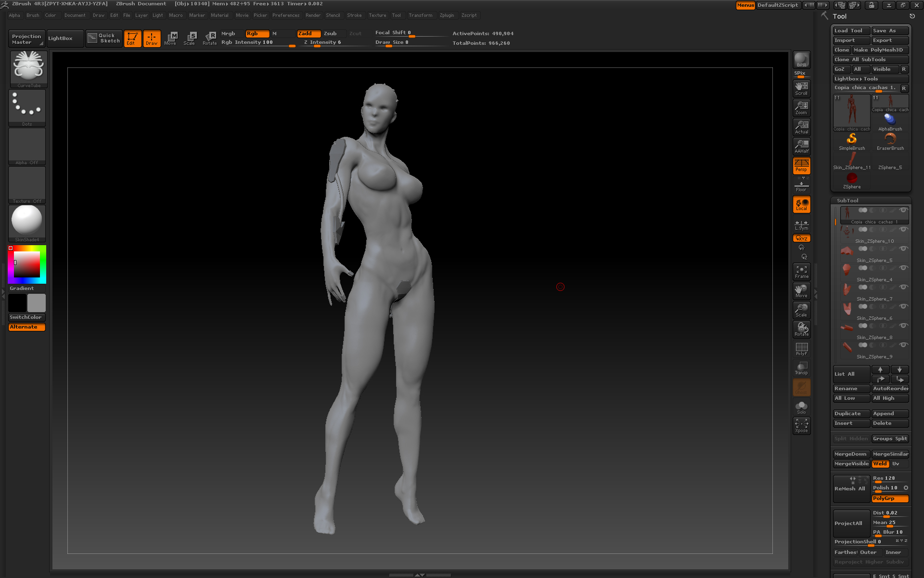Open the Zplugin menu
Screen dimensions: 924x578
(447, 15)
